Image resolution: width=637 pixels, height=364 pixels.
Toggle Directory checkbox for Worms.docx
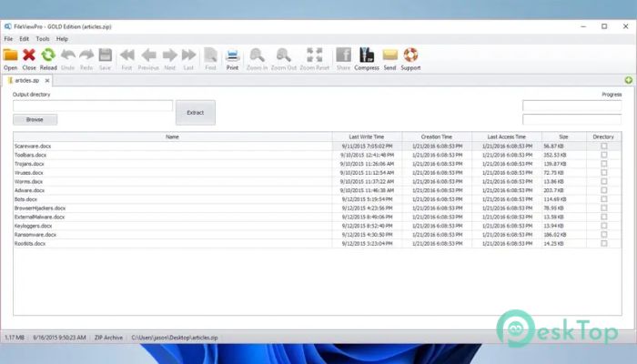click(603, 182)
